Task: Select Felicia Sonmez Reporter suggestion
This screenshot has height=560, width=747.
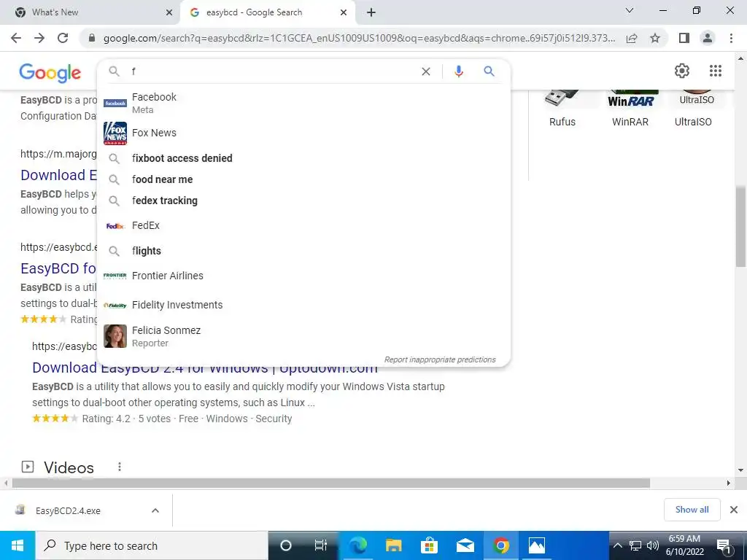Action: click(x=303, y=336)
